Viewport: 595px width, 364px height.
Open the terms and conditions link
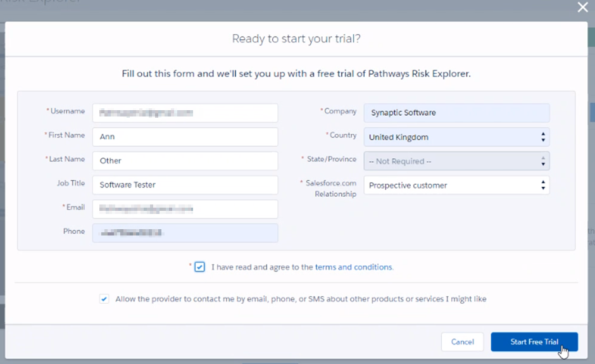[x=354, y=267]
